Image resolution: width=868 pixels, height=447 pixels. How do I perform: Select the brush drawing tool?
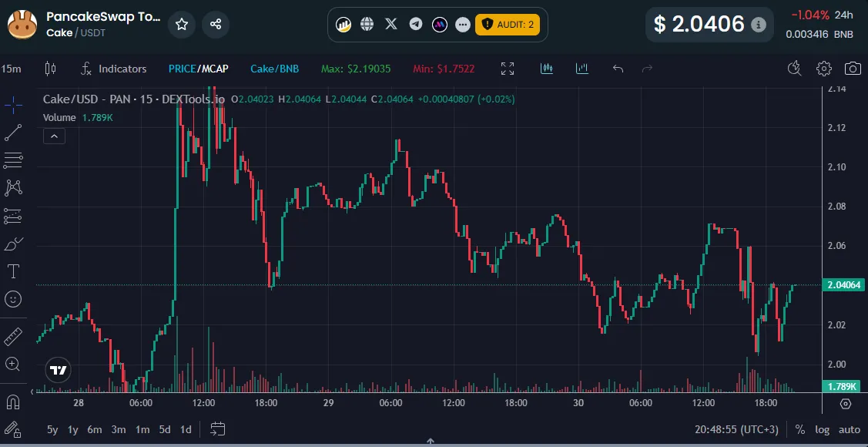click(x=13, y=244)
